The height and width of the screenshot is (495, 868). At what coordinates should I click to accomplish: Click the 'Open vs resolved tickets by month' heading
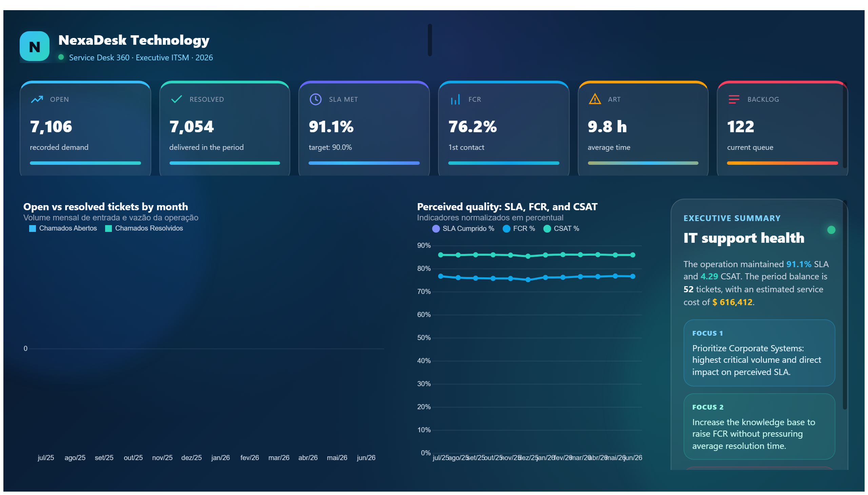tap(105, 207)
